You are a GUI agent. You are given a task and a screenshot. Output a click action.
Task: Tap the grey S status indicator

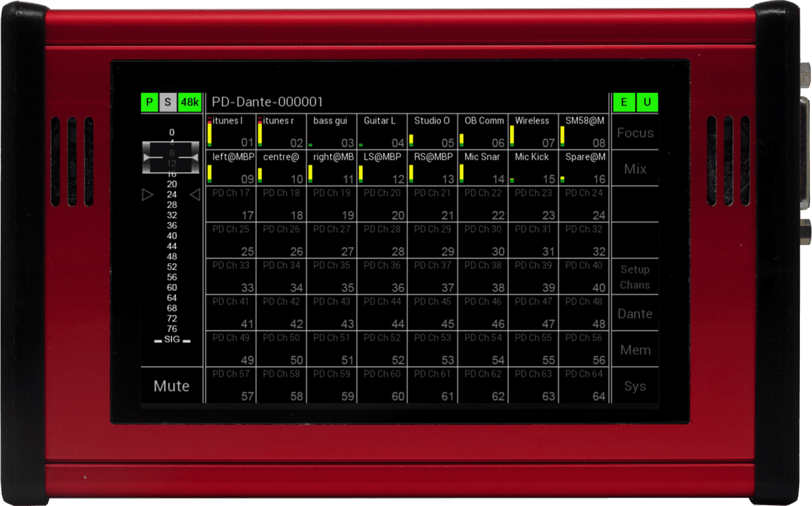click(x=168, y=103)
